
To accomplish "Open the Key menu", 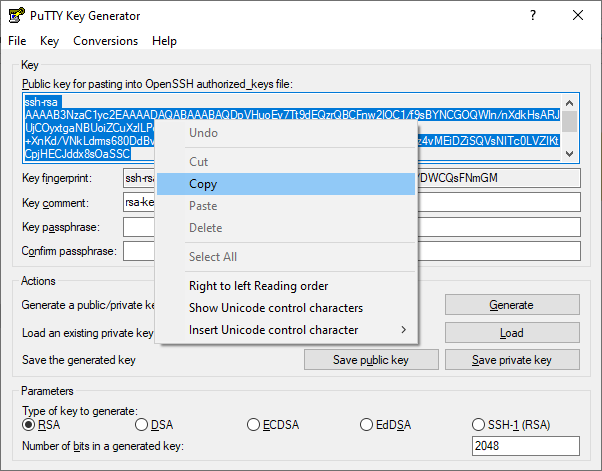I will click(49, 41).
